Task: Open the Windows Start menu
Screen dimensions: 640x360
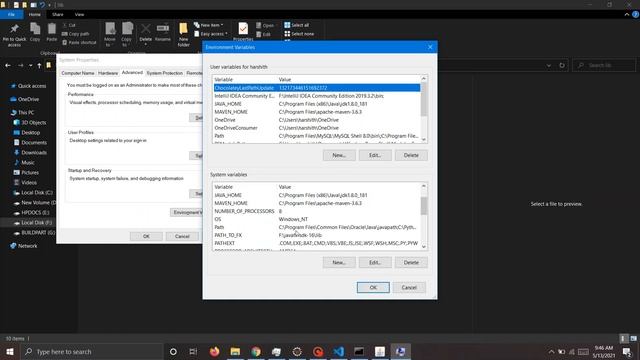Action: click(10, 351)
